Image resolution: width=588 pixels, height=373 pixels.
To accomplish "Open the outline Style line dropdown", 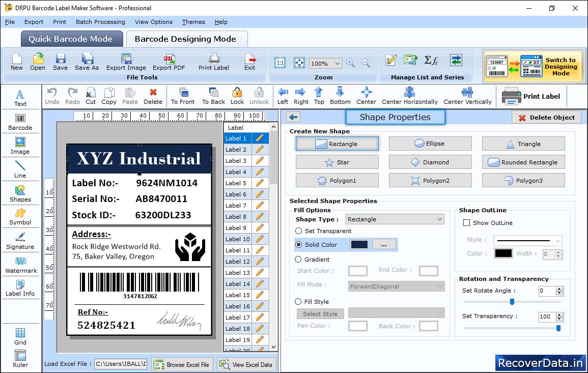I will click(x=528, y=240).
